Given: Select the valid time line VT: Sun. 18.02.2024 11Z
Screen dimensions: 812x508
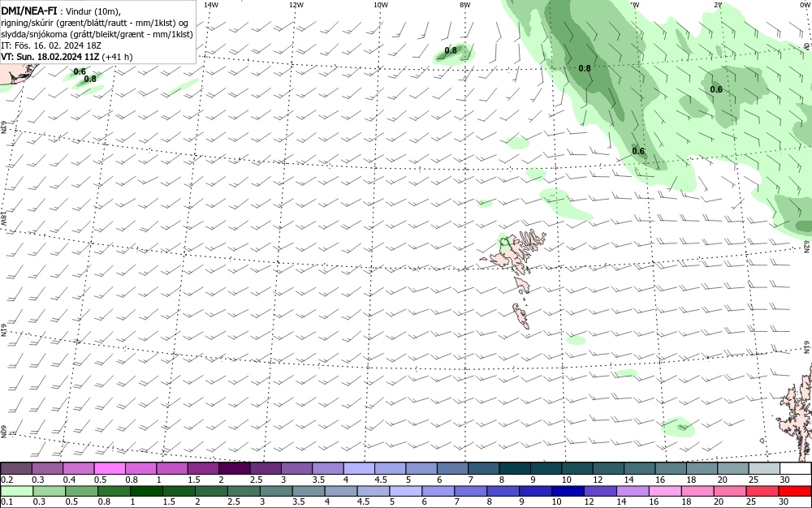Looking at the screenshot, I should pyautogui.click(x=67, y=57).
